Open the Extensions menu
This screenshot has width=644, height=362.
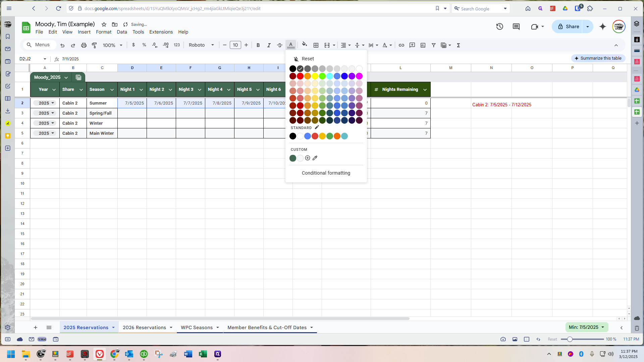point(161,32)
